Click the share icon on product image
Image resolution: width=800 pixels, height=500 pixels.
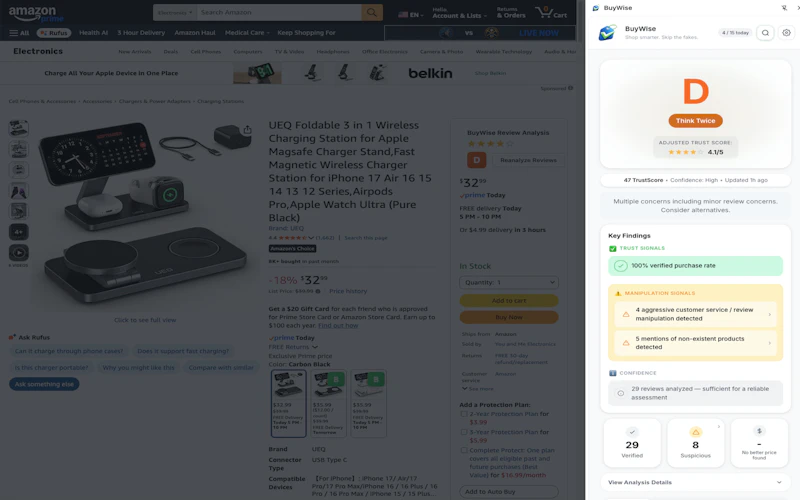pos(247,130)
